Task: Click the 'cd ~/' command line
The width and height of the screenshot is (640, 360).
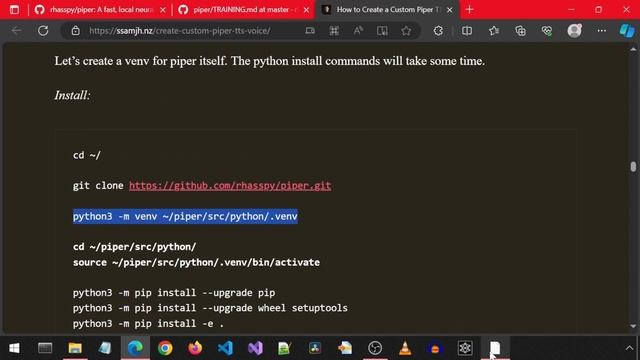Action: pyautogui.click(x=87, y=156)
